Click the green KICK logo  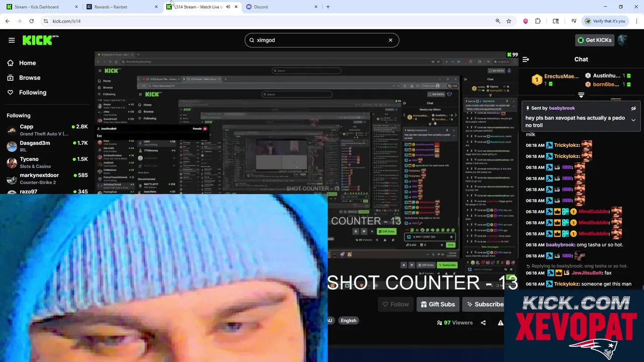(x=40, y=40)
